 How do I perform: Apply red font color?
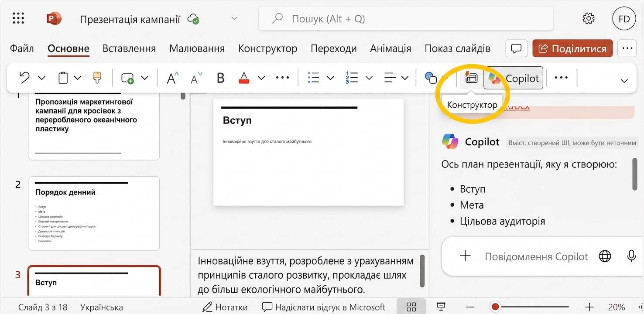(244, 78)
